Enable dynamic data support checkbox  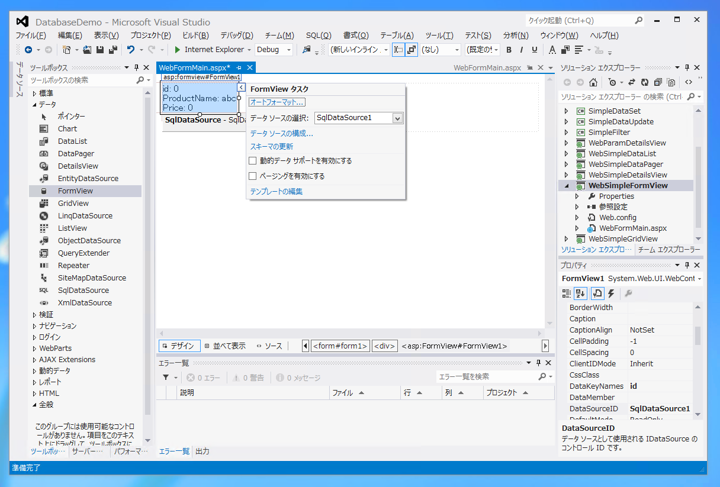pos(253,161)
